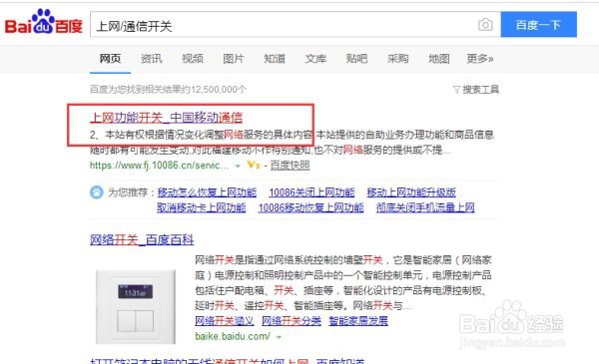599x364 pixels.
Task: Expand dropdown arrow beside fj.10086.cn URL
Action: click(x=238, y=166)
